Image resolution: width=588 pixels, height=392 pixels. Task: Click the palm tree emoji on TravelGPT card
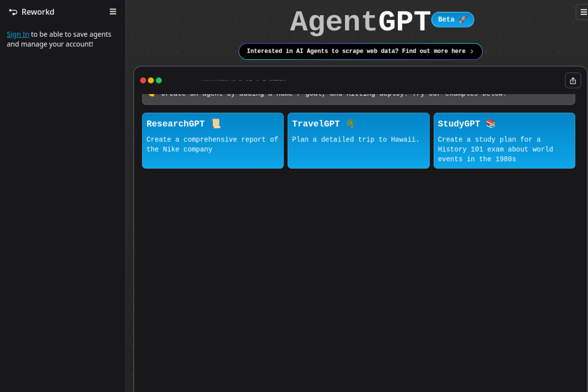click(351, 124)
